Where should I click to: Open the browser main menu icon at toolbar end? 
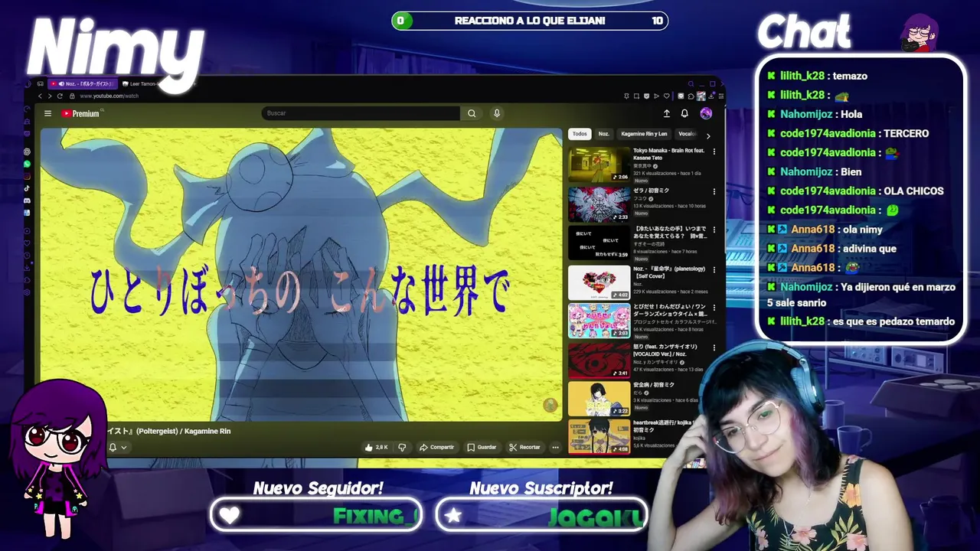click(720, 96)
